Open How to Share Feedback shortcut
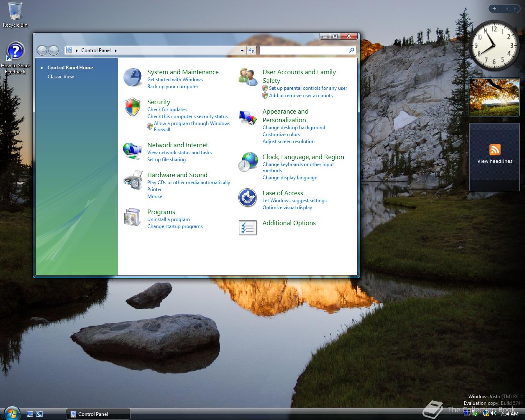Screen dimensions: 525x420 point(15,58)
